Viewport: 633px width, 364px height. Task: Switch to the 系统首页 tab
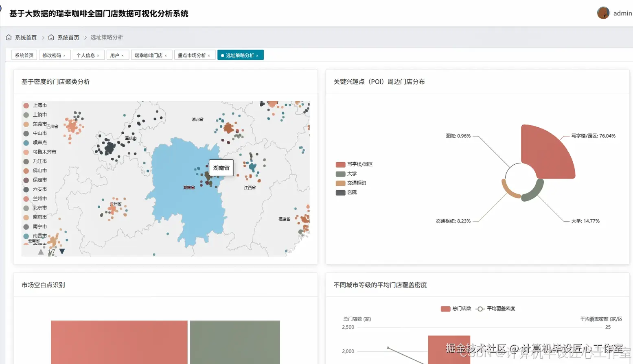pos(24,55)
